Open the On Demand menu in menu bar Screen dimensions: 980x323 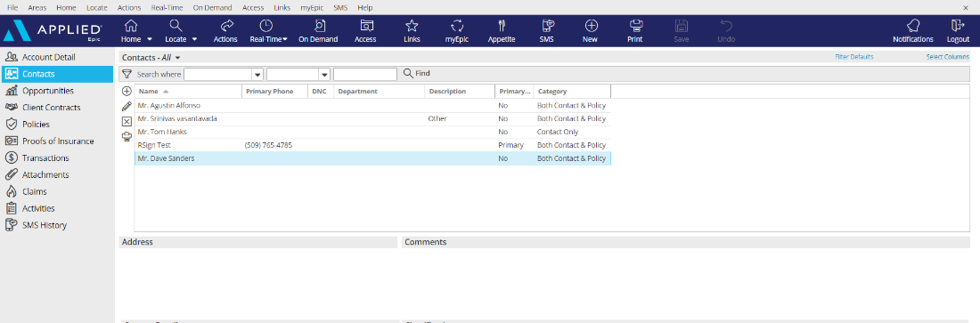tap(212, 7)
